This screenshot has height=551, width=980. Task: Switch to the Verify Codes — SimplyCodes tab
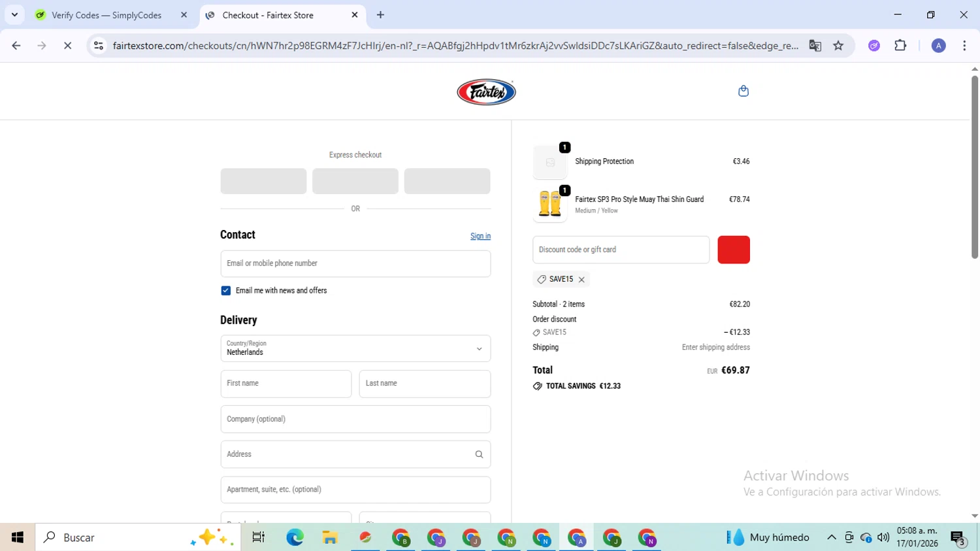coord(111,15)
